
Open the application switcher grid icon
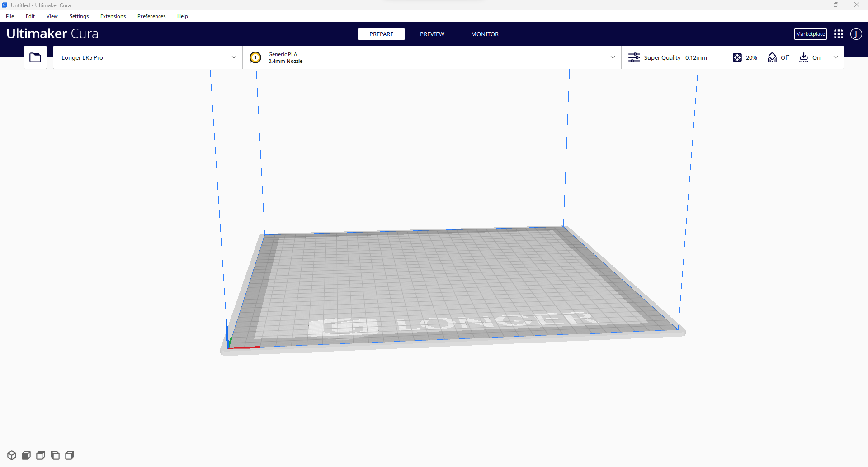(839, 34)
